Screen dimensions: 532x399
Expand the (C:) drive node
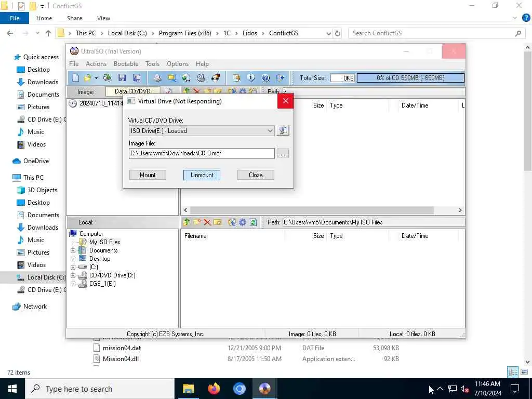point(73,268)
